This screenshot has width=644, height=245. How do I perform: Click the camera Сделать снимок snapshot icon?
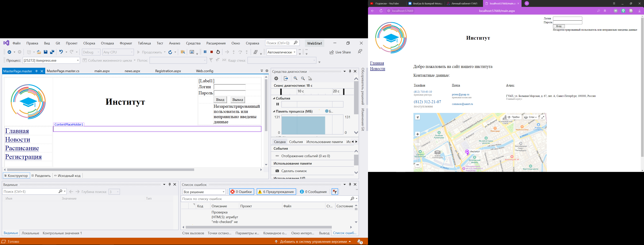277,171
